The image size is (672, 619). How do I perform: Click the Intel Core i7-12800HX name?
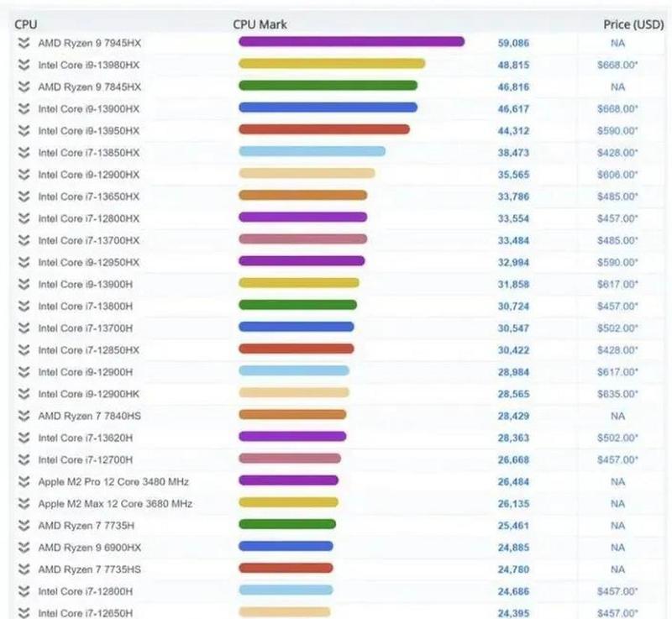pyautogui.click(x=89, y=218)
